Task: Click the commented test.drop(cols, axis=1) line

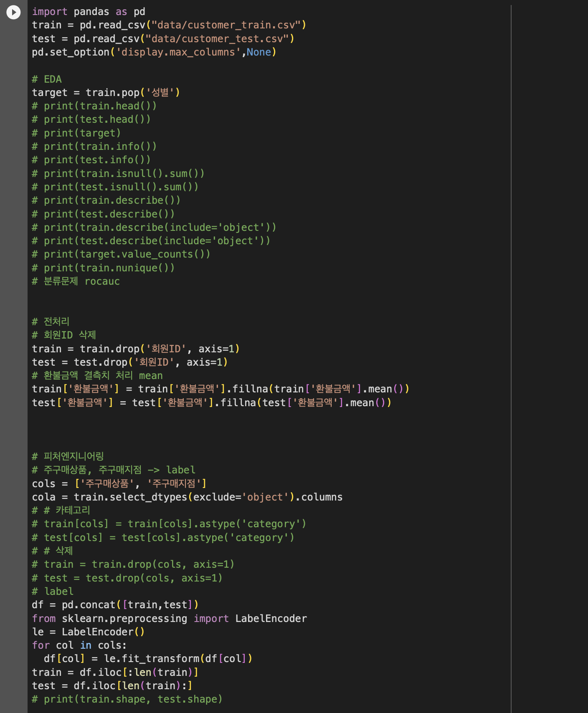Action: click(x=127, y=578)
